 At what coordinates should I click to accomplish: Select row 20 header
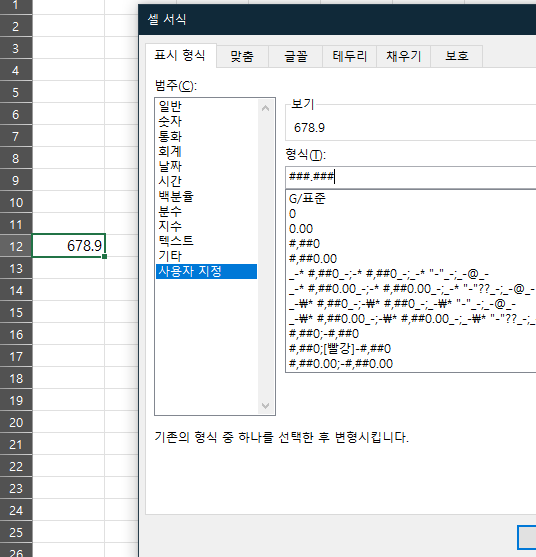[16, 422]
